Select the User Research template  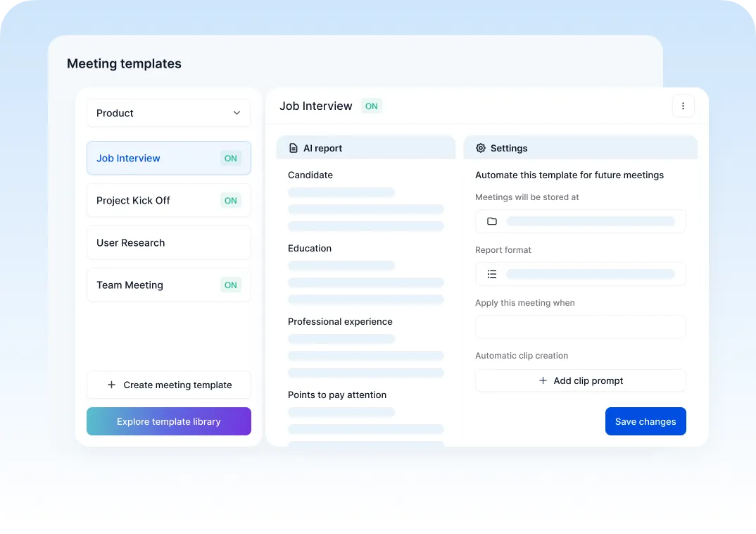click(x=168, y=243)
